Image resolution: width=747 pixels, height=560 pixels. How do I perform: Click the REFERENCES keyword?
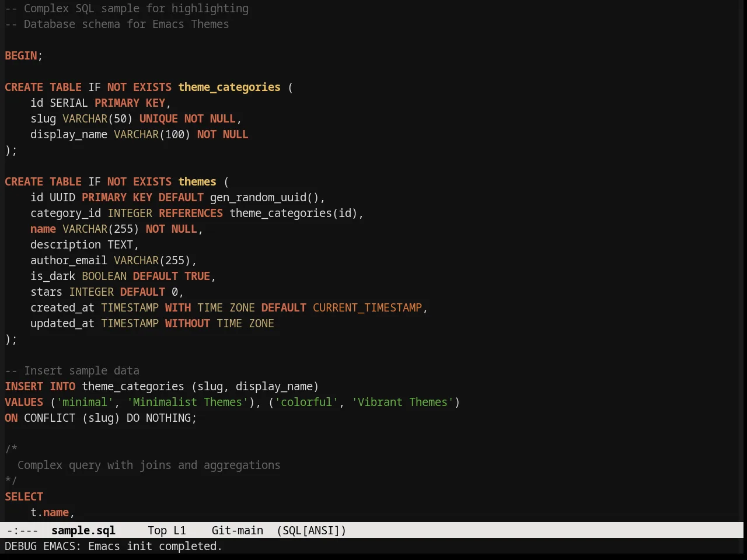tap(191, 213)
